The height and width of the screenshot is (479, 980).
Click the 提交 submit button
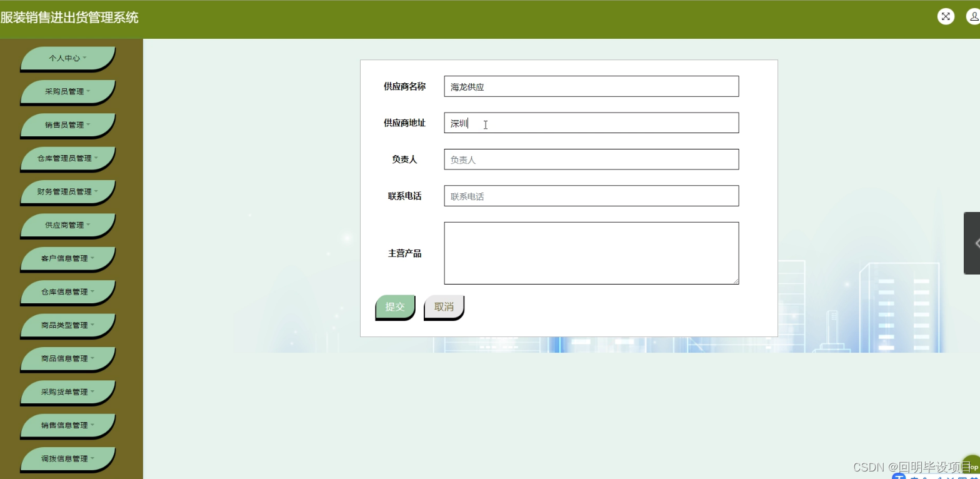(x=395, y=306)
